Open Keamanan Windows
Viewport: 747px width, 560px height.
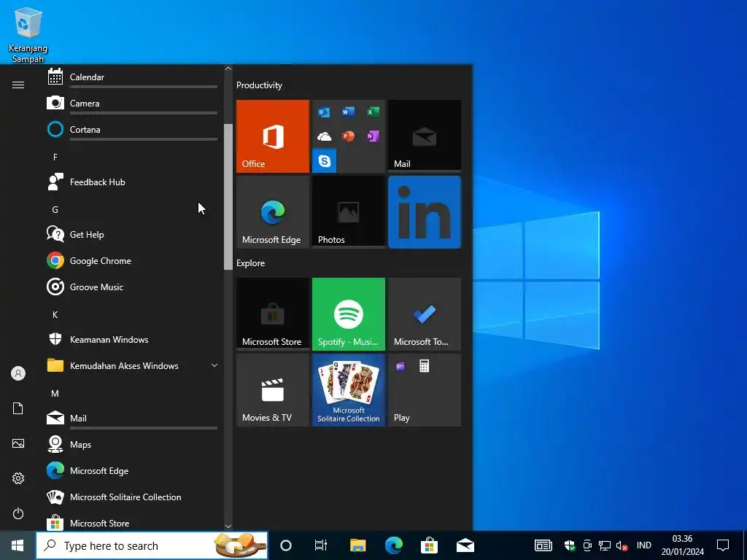click(x=133, y=340)
